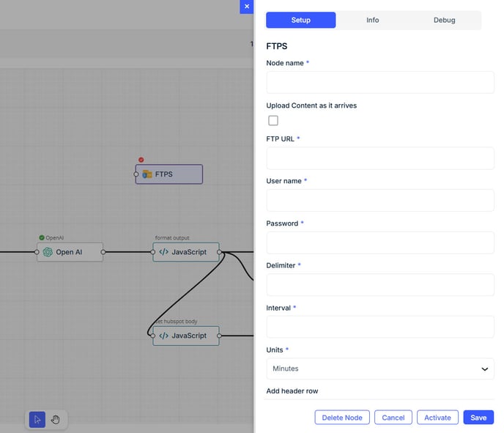The image size is (504, 433).
Task: Click the Save button
Action: point(478,418)
